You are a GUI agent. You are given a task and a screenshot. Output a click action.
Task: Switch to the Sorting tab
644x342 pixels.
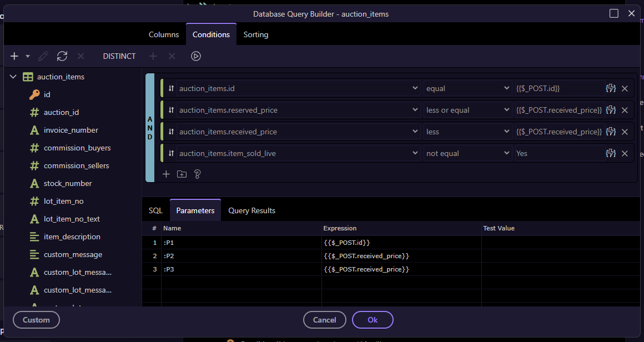click(x=255, y=34)
